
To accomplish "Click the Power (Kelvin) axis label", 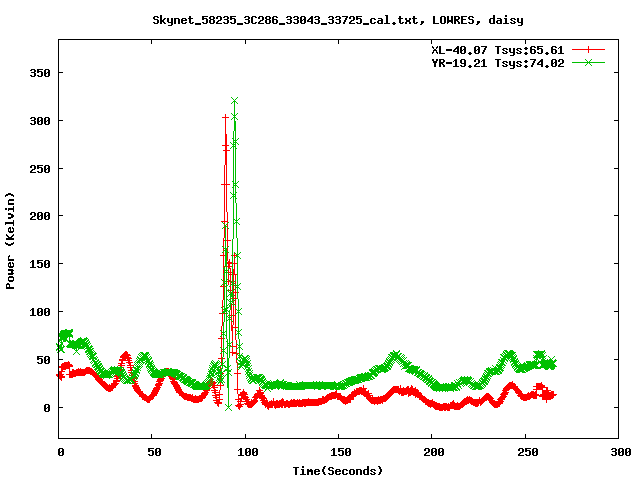I will tap(10, 241).
